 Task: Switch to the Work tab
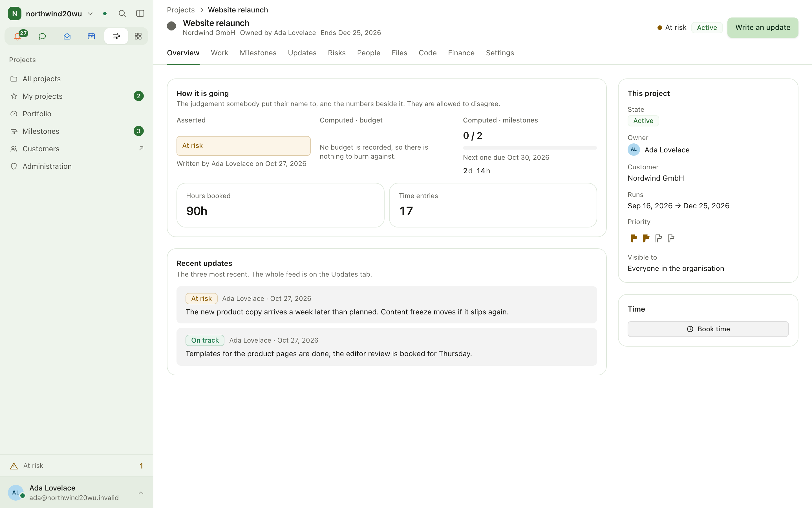pyautogui.click(x=219, y=53)
